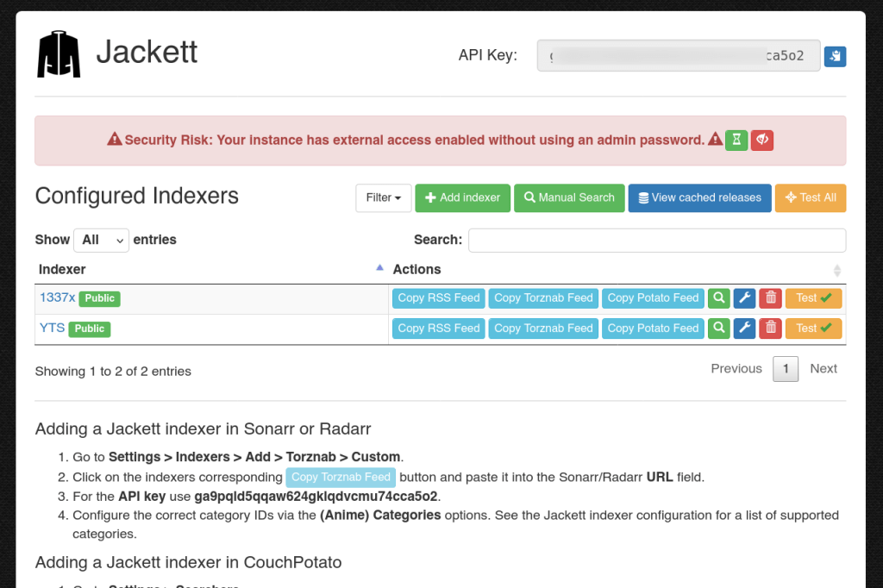Open Manual Search

tap(569, 197)
